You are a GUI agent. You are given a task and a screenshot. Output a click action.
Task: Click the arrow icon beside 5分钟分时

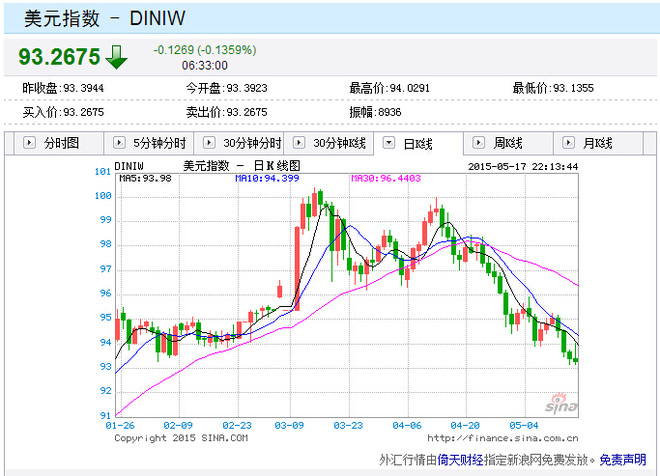coord(119,143)
